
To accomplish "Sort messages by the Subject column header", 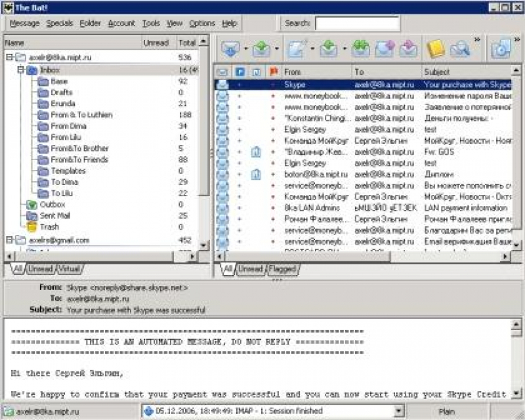I will (x=467, y=72).
